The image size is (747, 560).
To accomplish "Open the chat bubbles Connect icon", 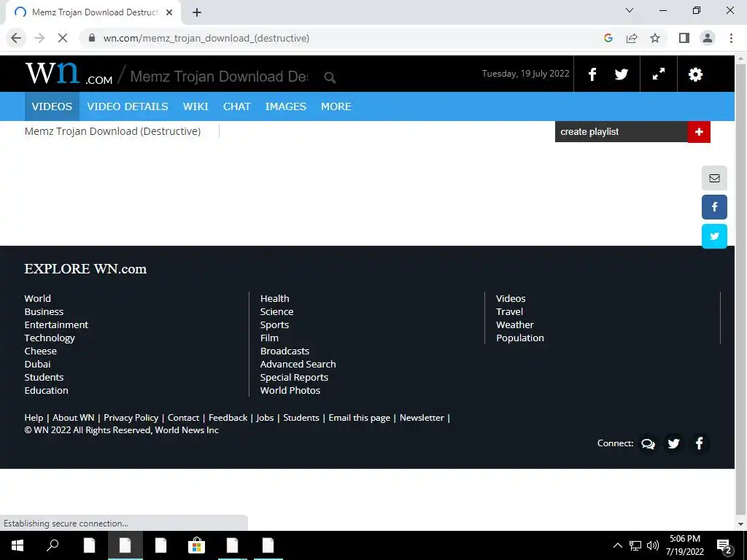I will (x=648, y=444).
